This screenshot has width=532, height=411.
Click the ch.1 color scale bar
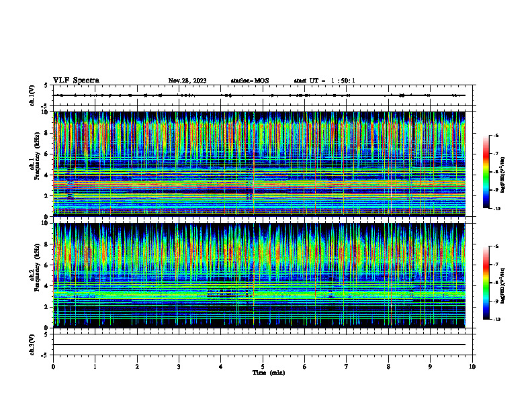pyautogui.click(x=486, y=172)
